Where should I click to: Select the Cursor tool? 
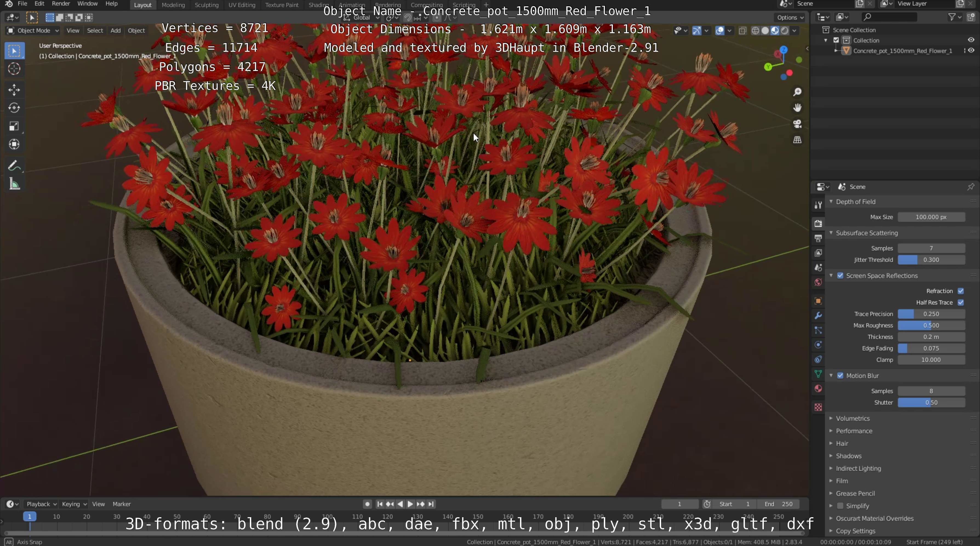pyautogui.click(x=15, y=69)
